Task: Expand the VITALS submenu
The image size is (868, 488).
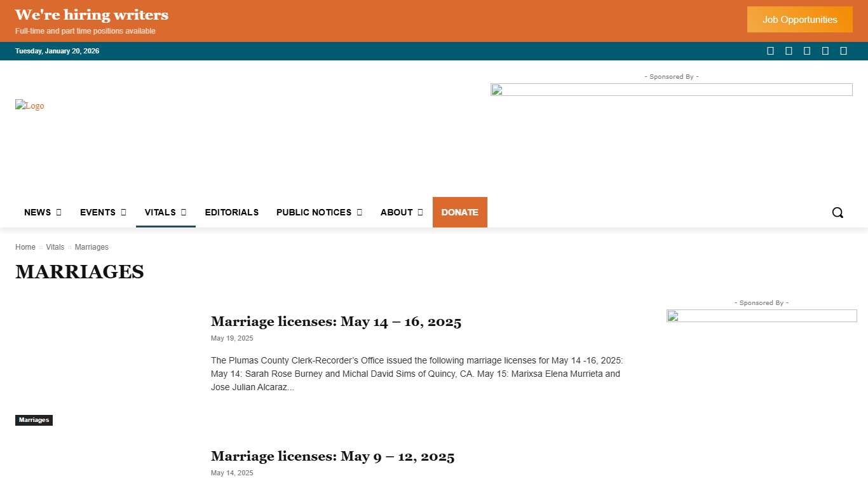Action: coord(160,212)
